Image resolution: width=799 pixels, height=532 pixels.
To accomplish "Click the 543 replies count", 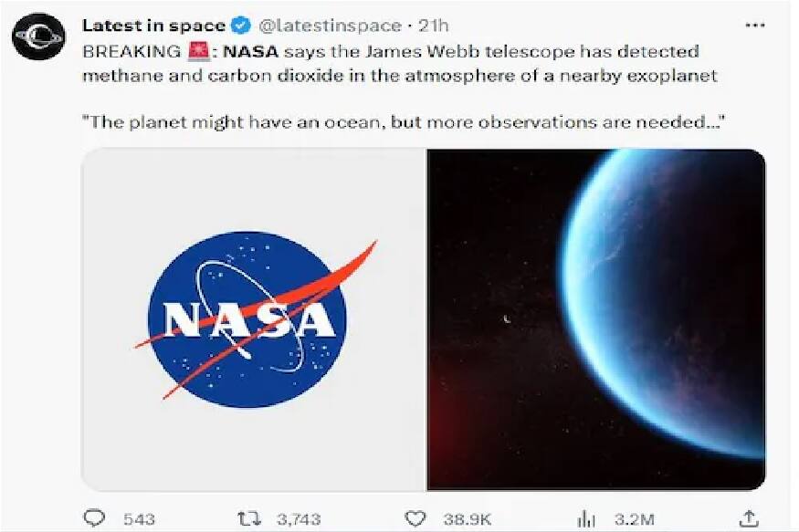I will point(139,518).
